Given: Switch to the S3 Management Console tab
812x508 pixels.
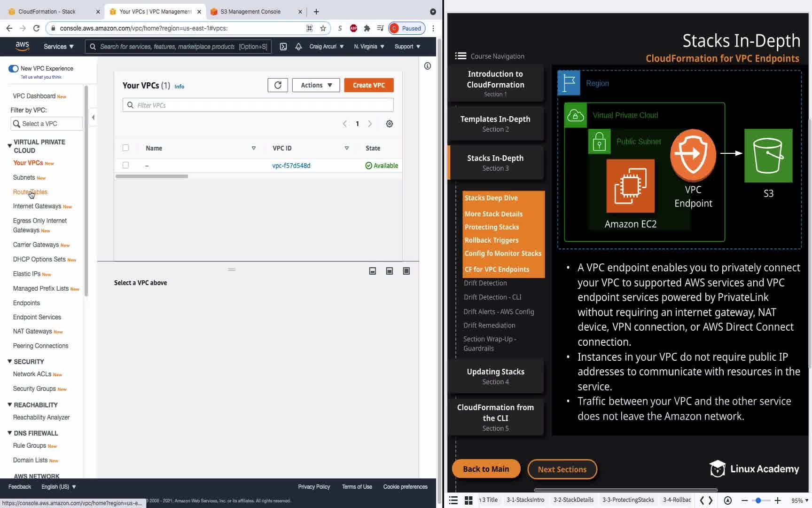Looking at the screenshot, I should click(x=250, y=12).
